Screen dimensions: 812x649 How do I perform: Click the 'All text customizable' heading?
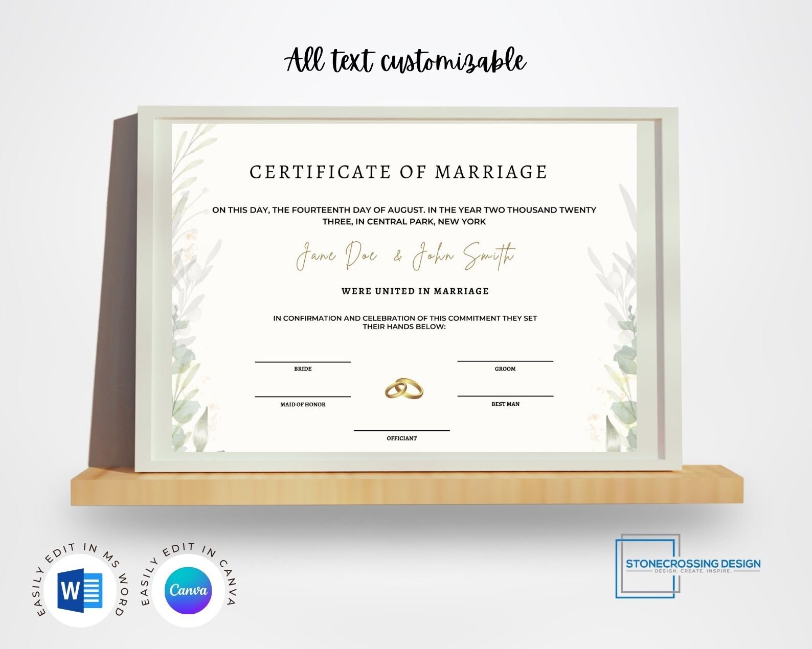pos(405,61)
